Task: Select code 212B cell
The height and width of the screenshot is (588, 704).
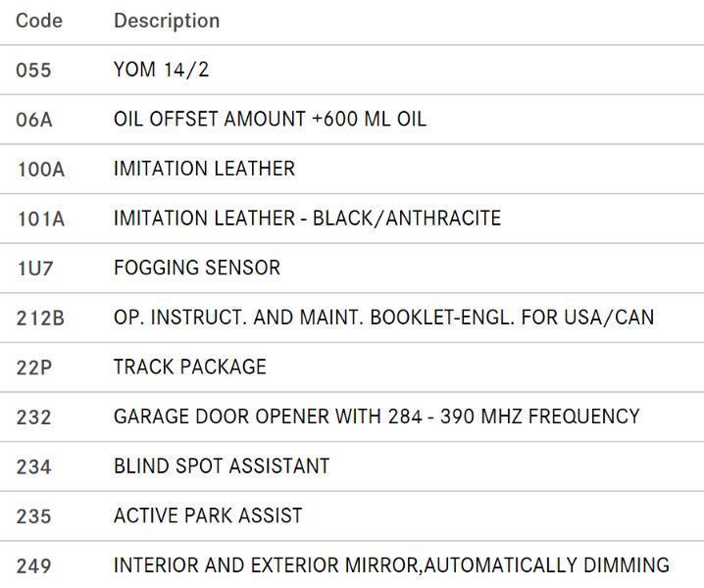Action: coord(40,318)
